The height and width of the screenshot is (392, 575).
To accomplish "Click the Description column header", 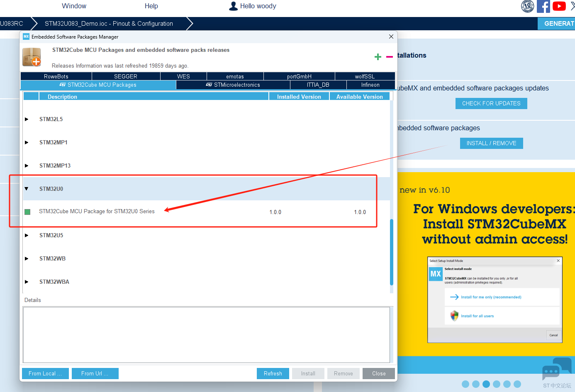I will pyautogui.click(x=154, y=97).
